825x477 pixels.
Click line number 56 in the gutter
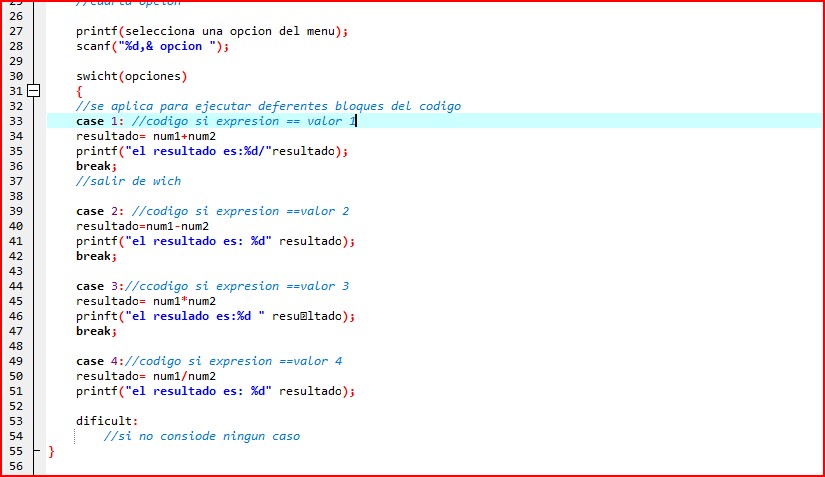pyautogui.click(x=15, y=466)
